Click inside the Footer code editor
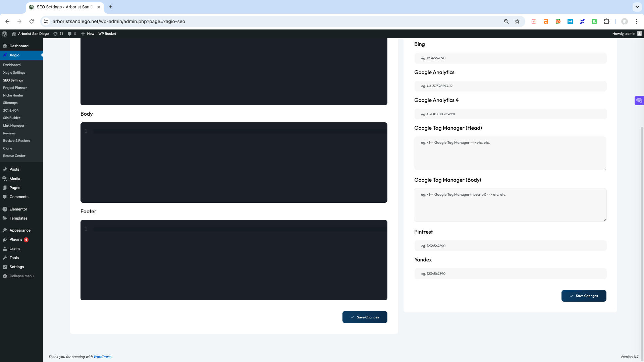This screenshot has width=644, height=362. click(x=234, y=260)
